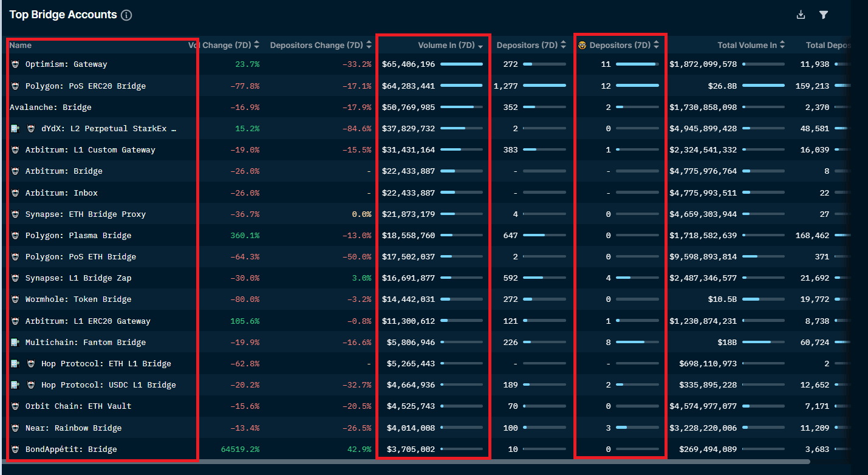Open info tooltip beside Top Bridge Accounts title
This screenshot has height=475, width=868.
[x=126, y=15]
